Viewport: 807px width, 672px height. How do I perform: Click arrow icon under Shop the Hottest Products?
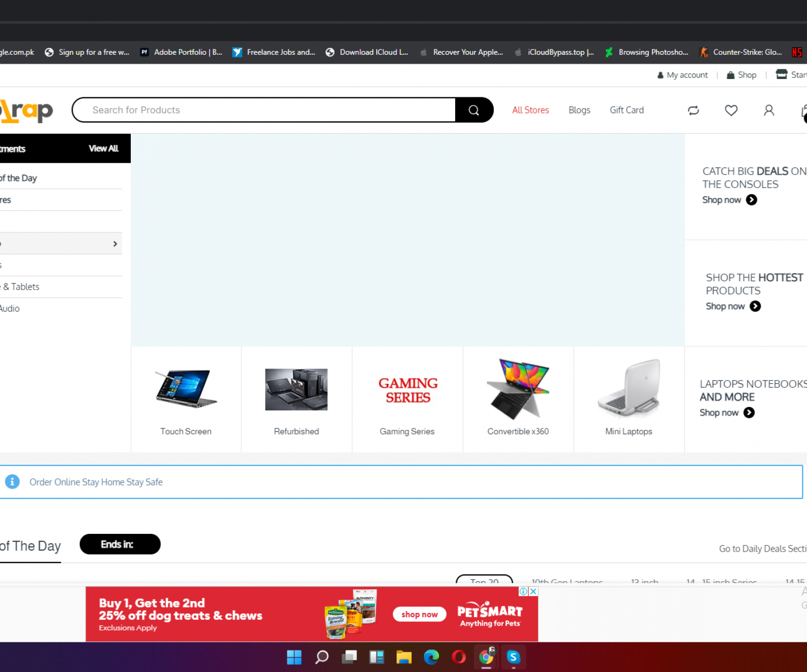pyautogui.click(x=755, y=306)
